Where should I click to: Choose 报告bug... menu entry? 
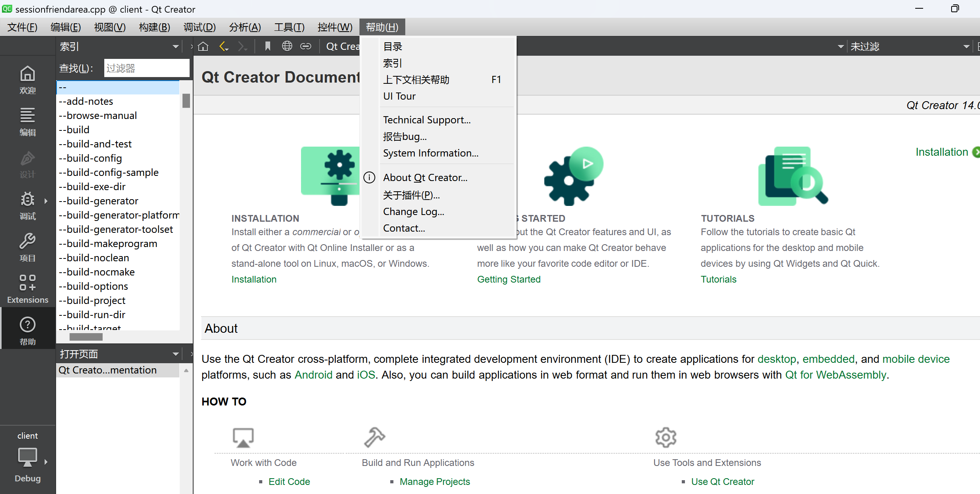pos(438,137)
